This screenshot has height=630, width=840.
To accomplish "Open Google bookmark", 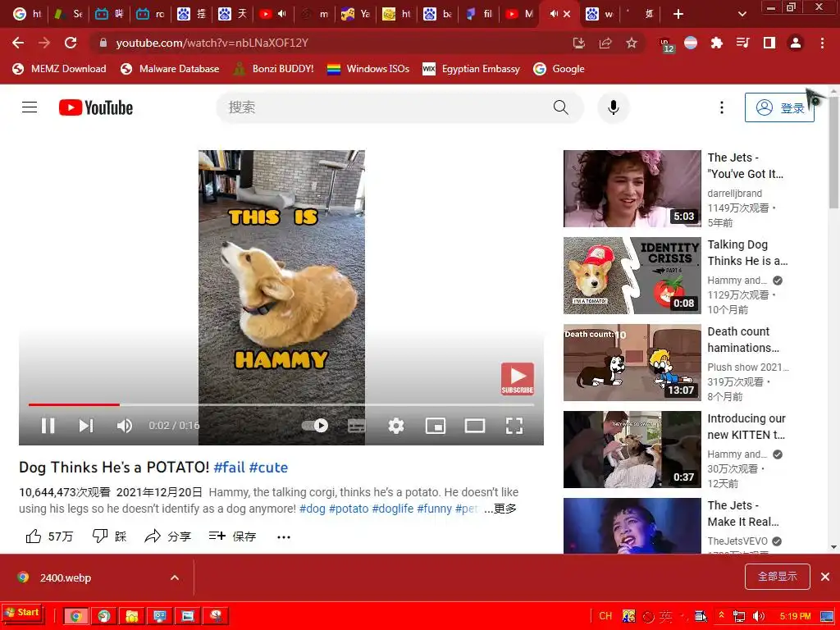I will click(559, 69).
